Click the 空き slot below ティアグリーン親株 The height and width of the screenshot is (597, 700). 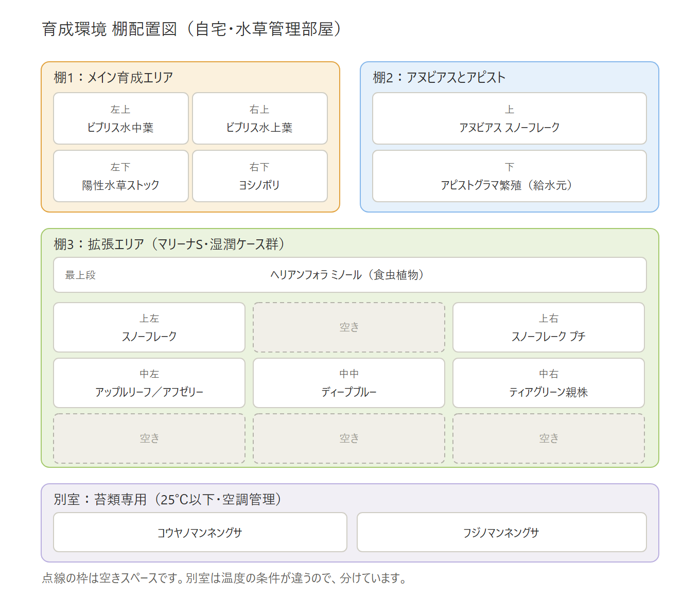(549, 438)
